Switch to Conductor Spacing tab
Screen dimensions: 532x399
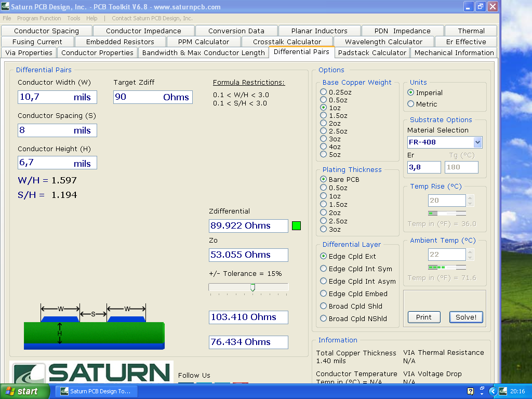point(46,31)
